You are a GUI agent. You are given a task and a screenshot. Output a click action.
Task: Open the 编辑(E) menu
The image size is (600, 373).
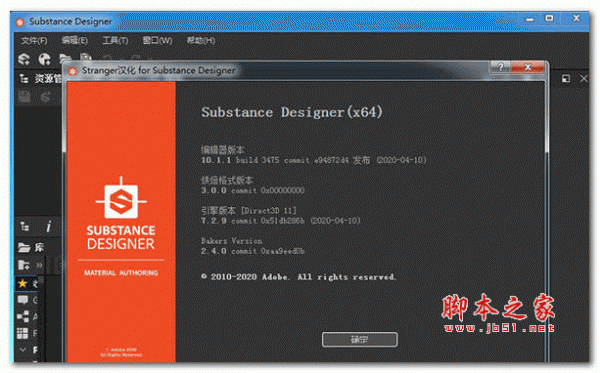tap(75, 40)
